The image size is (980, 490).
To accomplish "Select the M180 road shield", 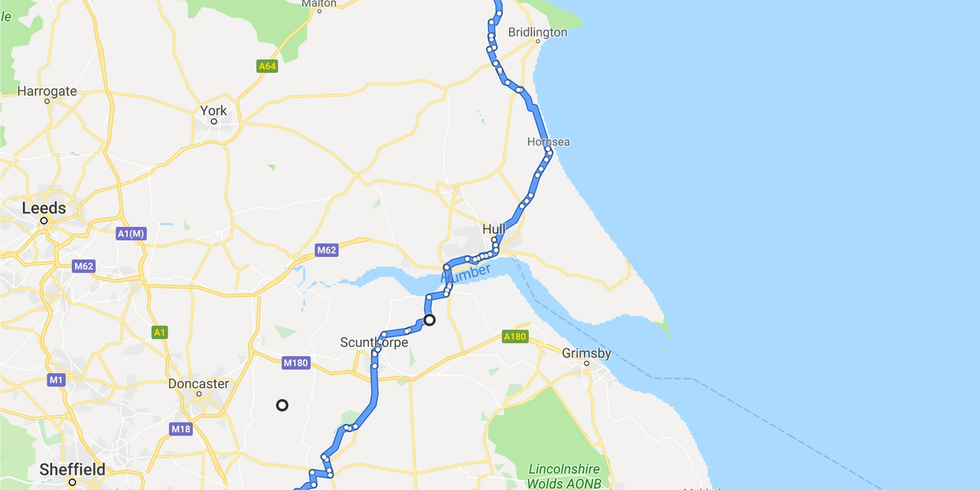I will coord(296,363).
